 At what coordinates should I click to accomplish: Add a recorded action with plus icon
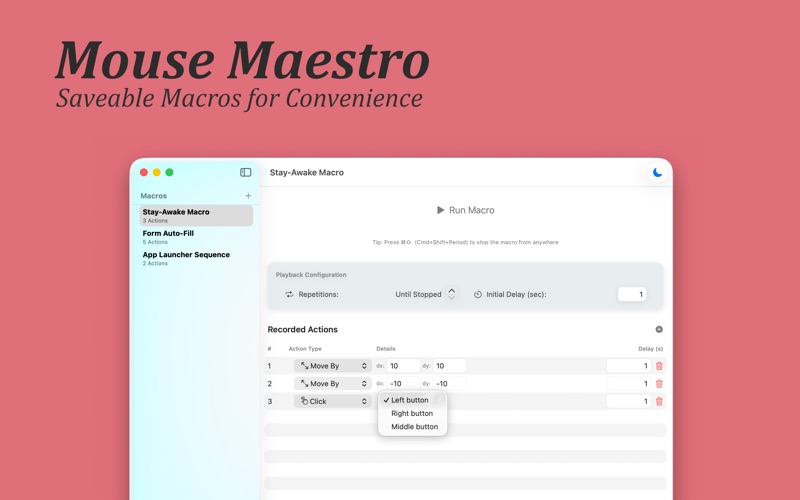(x=659, y=330)
